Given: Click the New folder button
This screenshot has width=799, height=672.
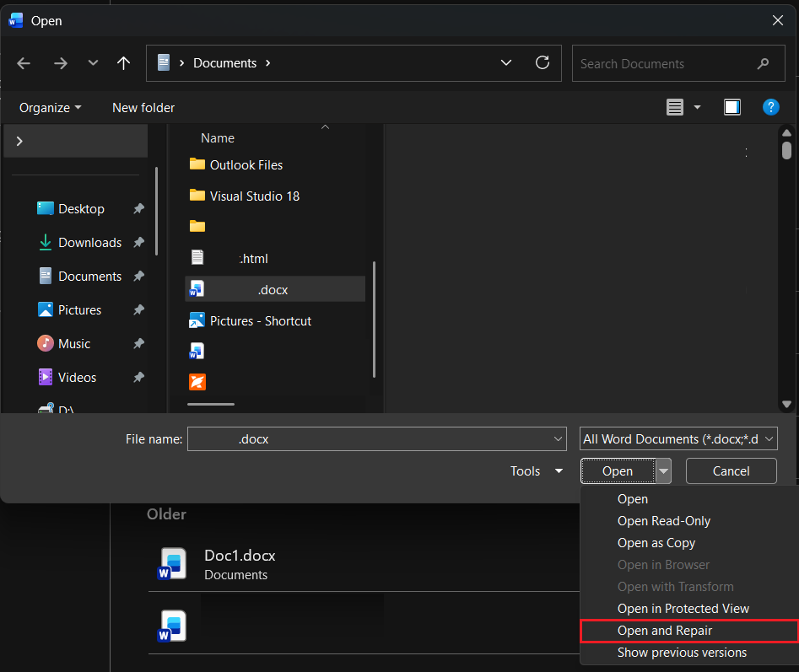Looking at the screenshot, I should (x=143, y=108).
